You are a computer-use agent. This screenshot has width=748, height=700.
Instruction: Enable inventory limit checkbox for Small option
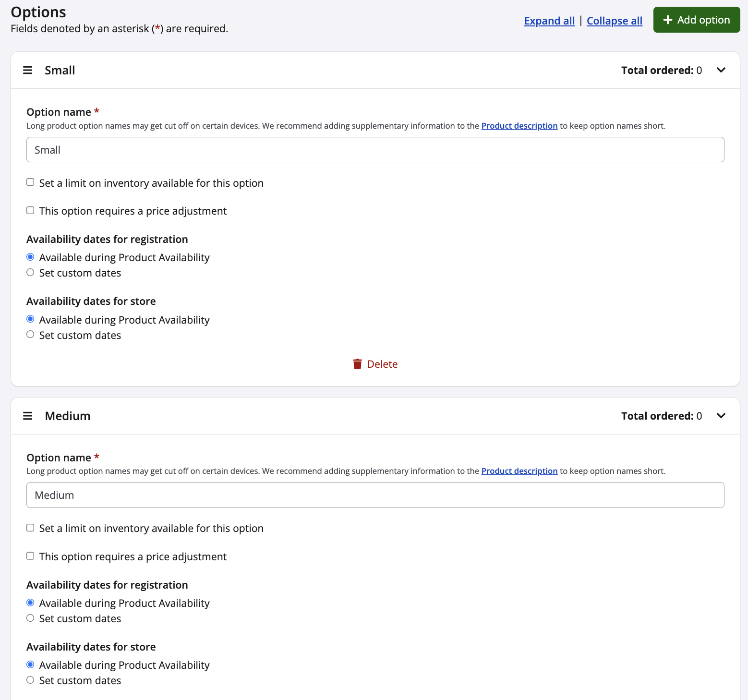pyautogui.click(x=30, y=182)
